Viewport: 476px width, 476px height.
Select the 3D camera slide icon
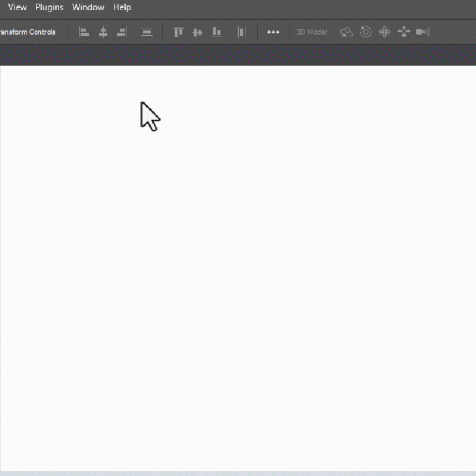[x=403, y=32]
